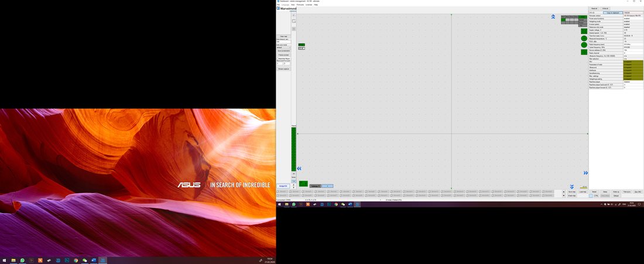Open WhatsApp from the right taskbar
Image resolution: width=644 pixels, height=264 pixels.
(294, 204)
